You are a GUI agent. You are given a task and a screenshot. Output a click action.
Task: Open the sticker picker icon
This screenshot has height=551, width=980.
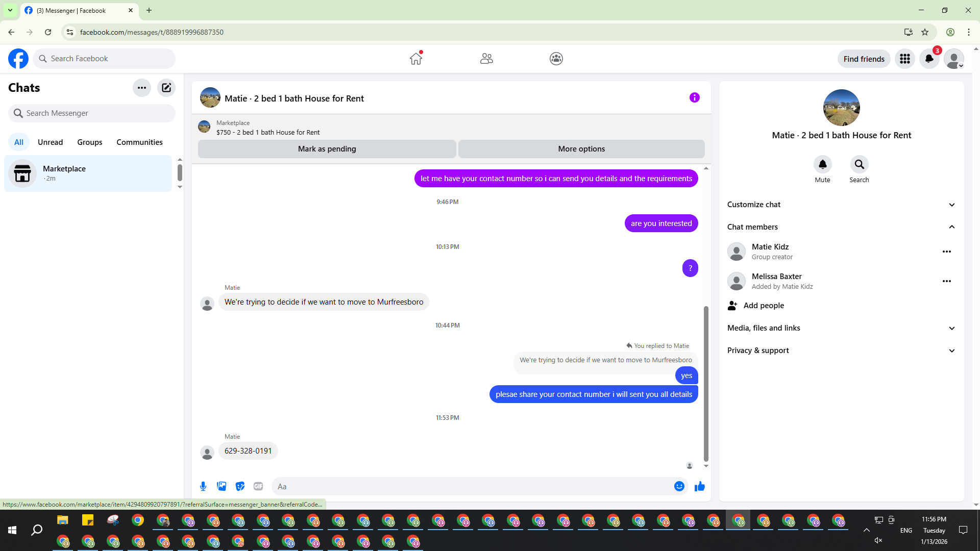tap(240, 486)
